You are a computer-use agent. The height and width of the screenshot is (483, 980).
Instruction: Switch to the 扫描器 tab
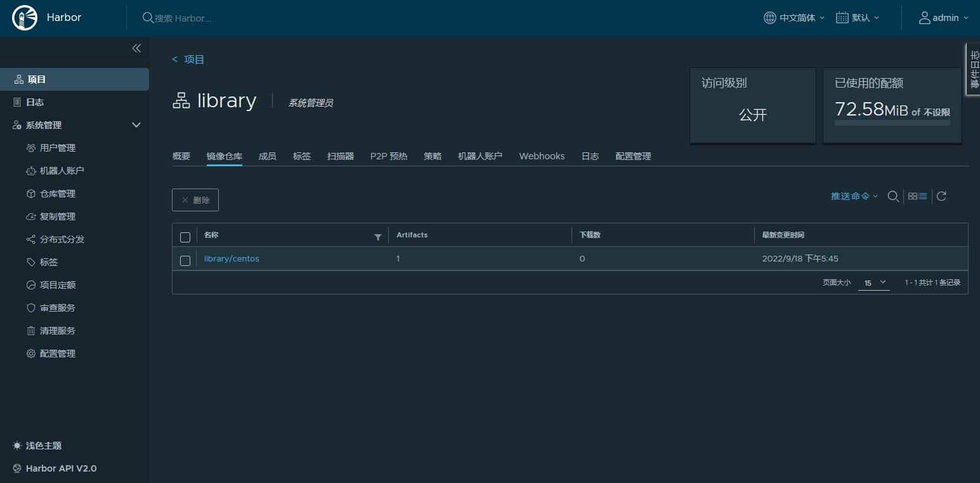pyautogui.click(x=341, y=156)
